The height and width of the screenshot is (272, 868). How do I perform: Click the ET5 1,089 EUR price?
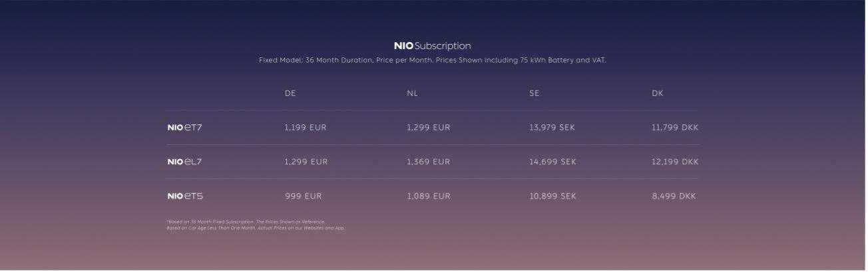tap(428, 196)
